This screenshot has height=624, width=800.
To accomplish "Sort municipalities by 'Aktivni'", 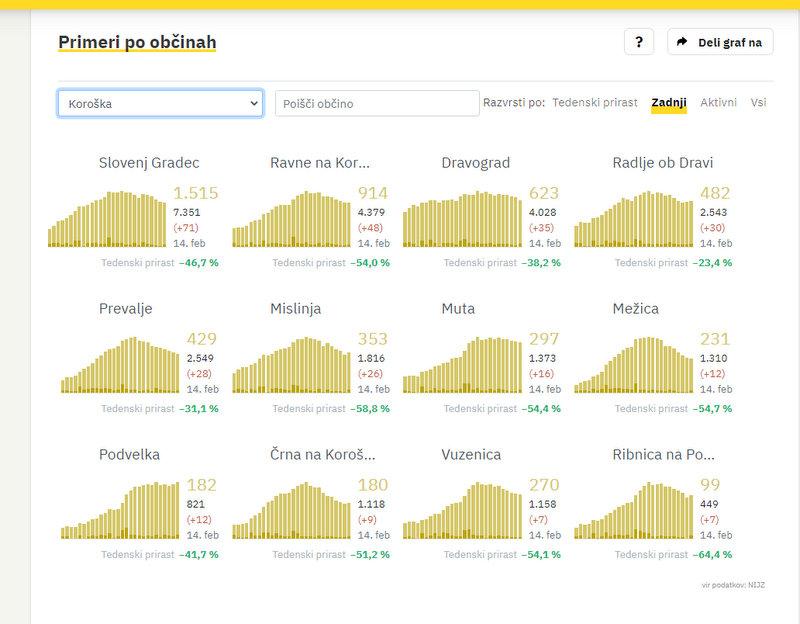I will tap(718, 103).
